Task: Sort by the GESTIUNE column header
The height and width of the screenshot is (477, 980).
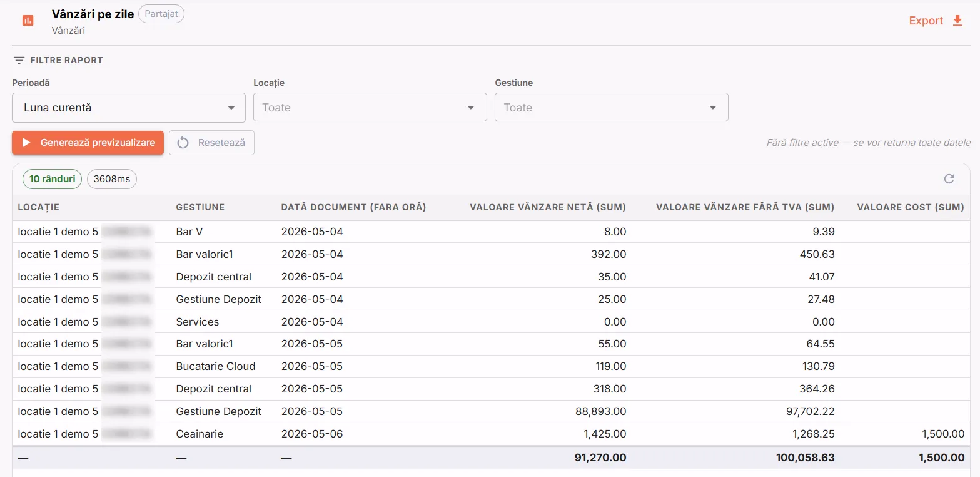Action: 200,207
